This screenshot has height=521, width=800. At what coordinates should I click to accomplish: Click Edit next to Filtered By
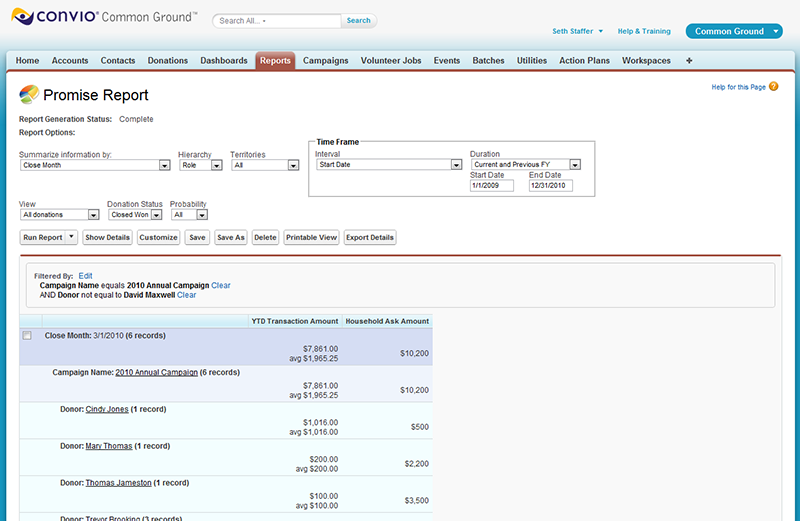tap(85, 275)
